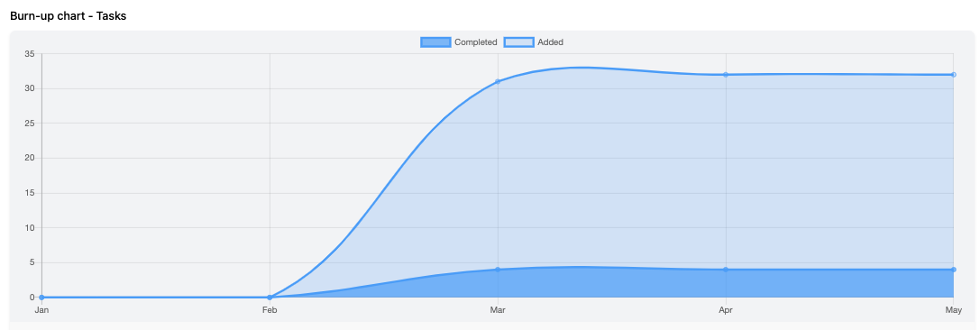Toggle the Completed dataset via legend label
This screenshot has width=980, height=330.
476,42
